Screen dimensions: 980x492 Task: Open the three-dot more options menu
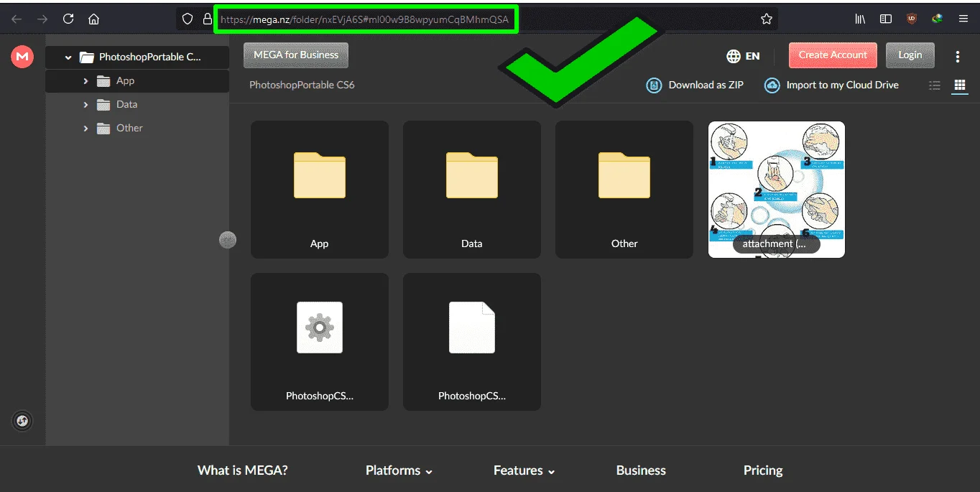coord(957,56)
